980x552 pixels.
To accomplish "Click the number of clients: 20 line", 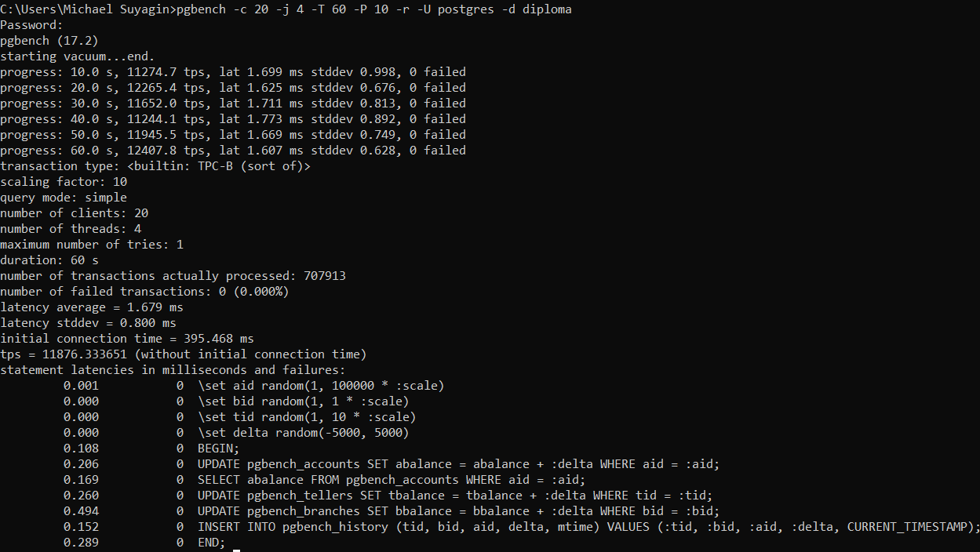I will coord(74,212).
